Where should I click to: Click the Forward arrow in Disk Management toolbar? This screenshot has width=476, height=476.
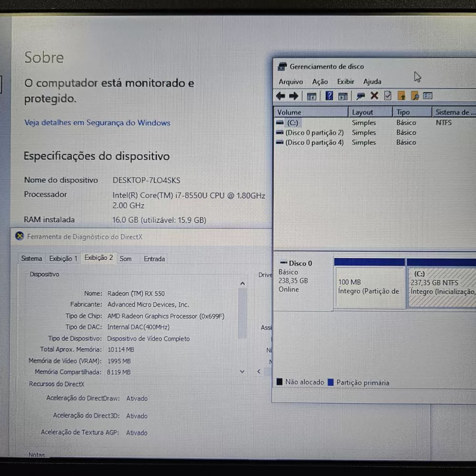coord(294,96)
